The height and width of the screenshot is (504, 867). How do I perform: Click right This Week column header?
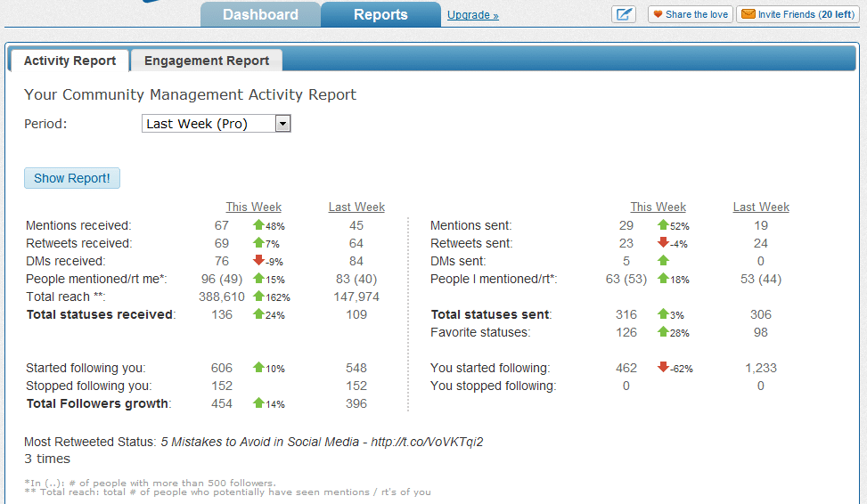tap(658, 207)
